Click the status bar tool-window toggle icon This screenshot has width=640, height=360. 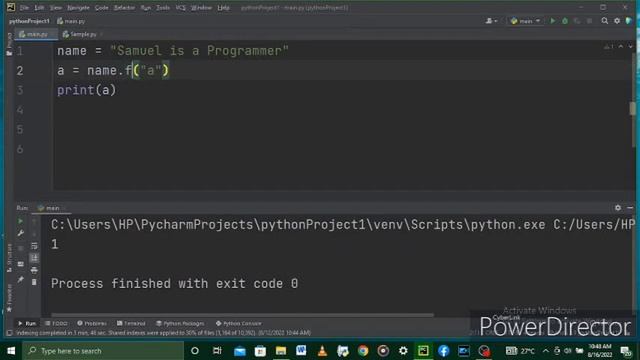(9, 333)
